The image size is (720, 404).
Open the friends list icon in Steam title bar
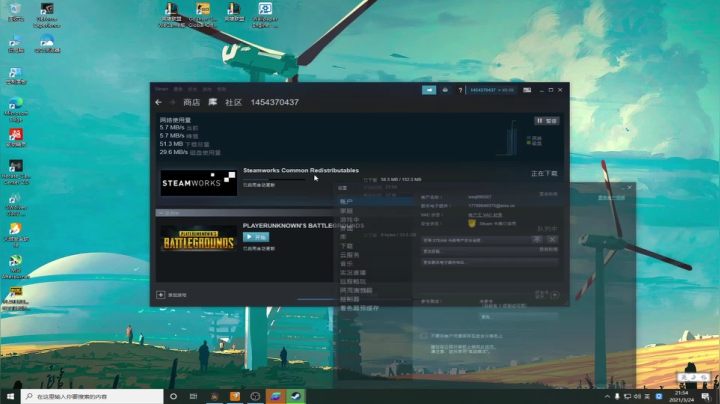click(x=445, y=90)
